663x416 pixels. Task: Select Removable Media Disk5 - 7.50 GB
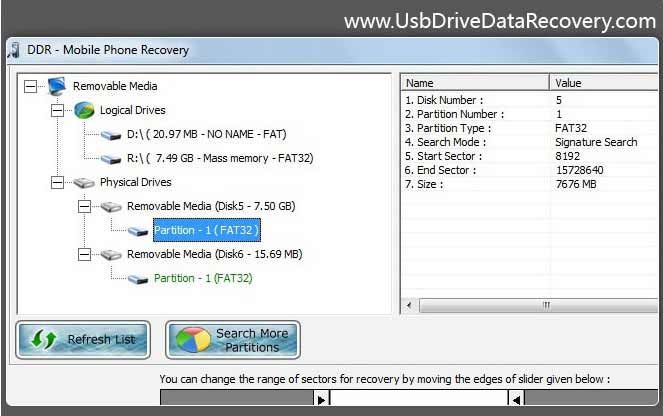pyautogui.click(x=211, y=206)
